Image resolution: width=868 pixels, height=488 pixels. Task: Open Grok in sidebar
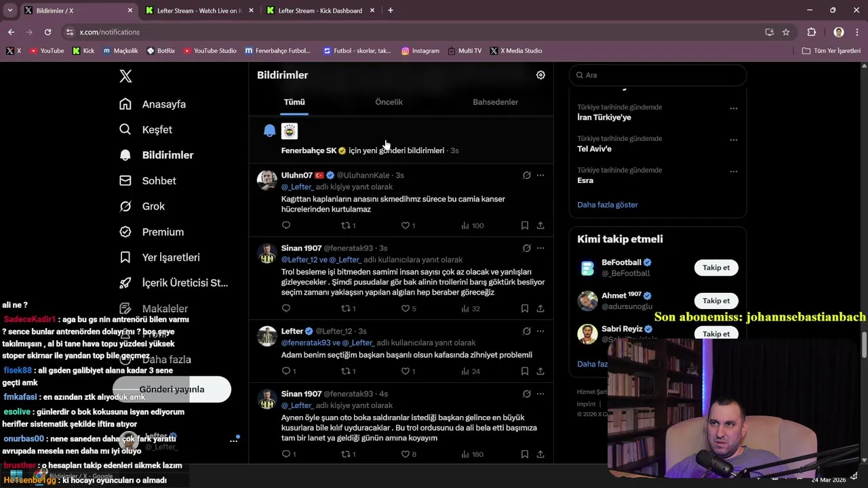click(x=142, y=206)
